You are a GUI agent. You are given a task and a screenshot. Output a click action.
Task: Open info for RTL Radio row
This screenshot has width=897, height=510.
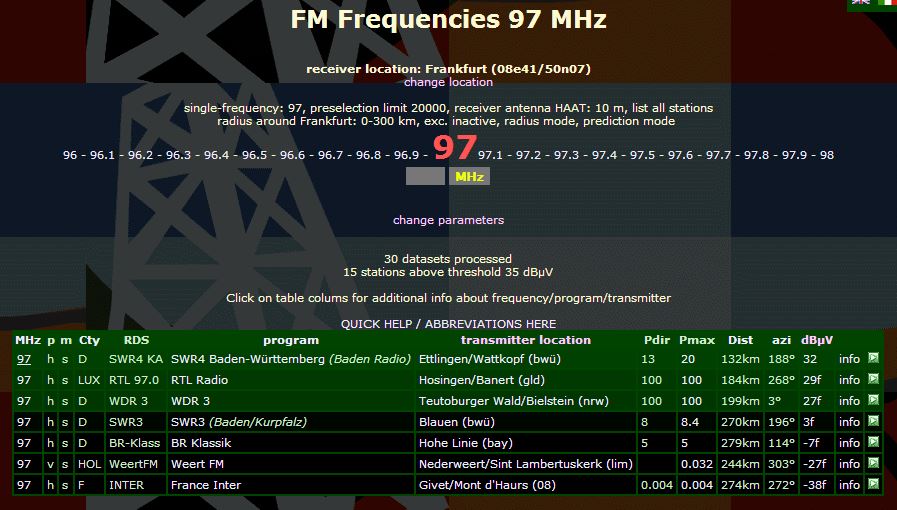point(850,380)
